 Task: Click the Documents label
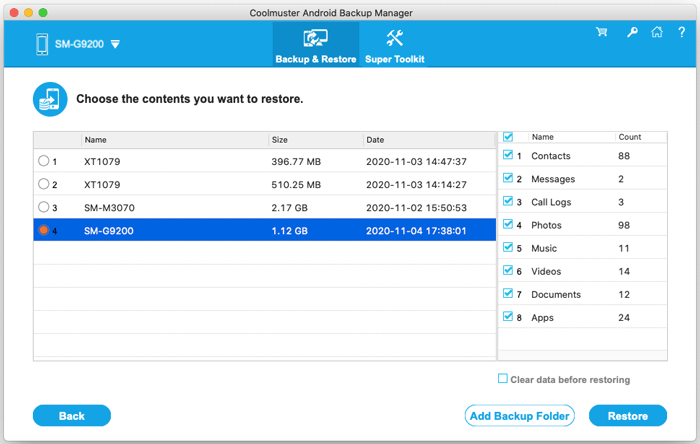[x=556, y=295]
